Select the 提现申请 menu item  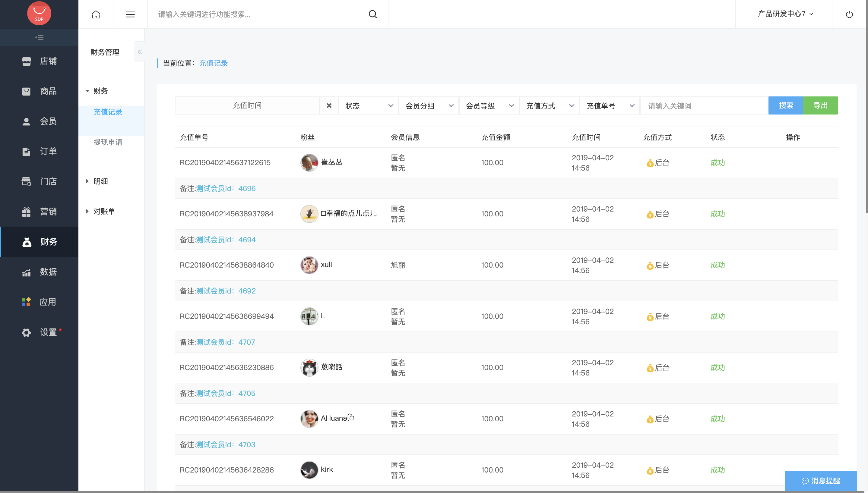[x=108, y=142]
